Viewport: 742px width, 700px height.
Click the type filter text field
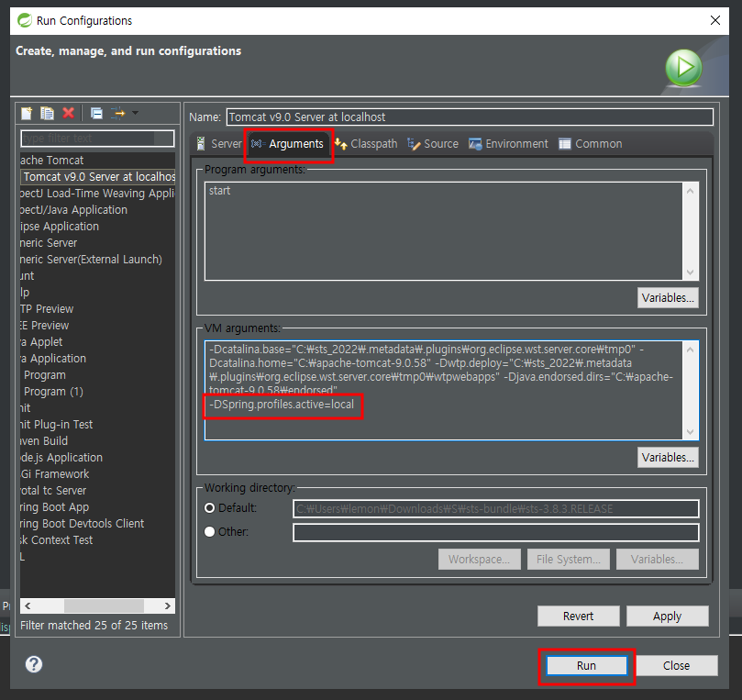(x=97, y=139)
